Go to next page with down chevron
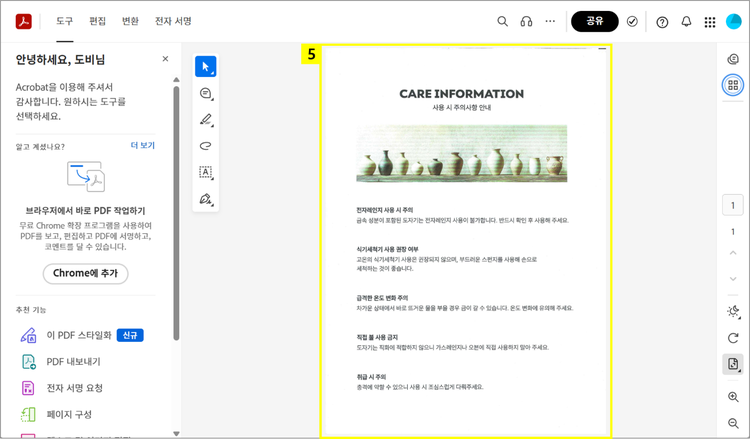 click(x=733, y=278)
